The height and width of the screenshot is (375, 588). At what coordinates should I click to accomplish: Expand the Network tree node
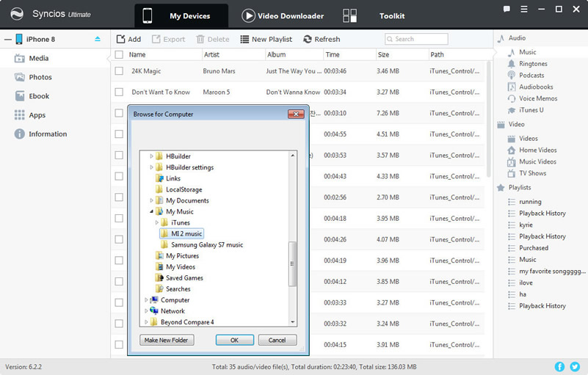click(x=146, y=311)
